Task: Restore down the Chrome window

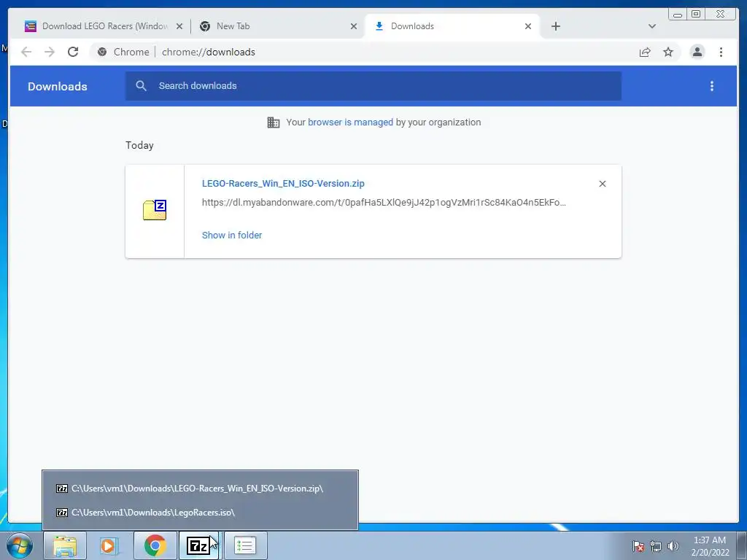Action: click(x=695, y=15)
